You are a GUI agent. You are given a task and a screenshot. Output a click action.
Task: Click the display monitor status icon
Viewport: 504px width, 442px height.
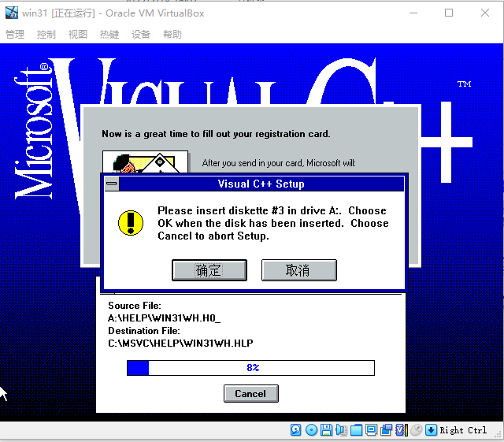371,429
